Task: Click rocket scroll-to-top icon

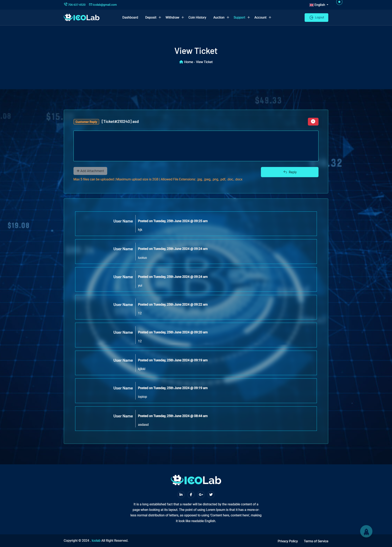Action: [366, 531]
